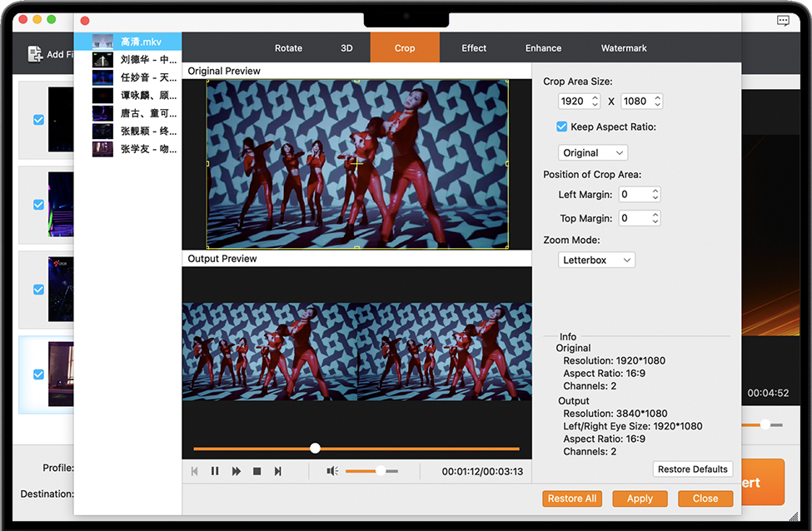
Task: Open the Enhance tab
Action: coord(543,48)
